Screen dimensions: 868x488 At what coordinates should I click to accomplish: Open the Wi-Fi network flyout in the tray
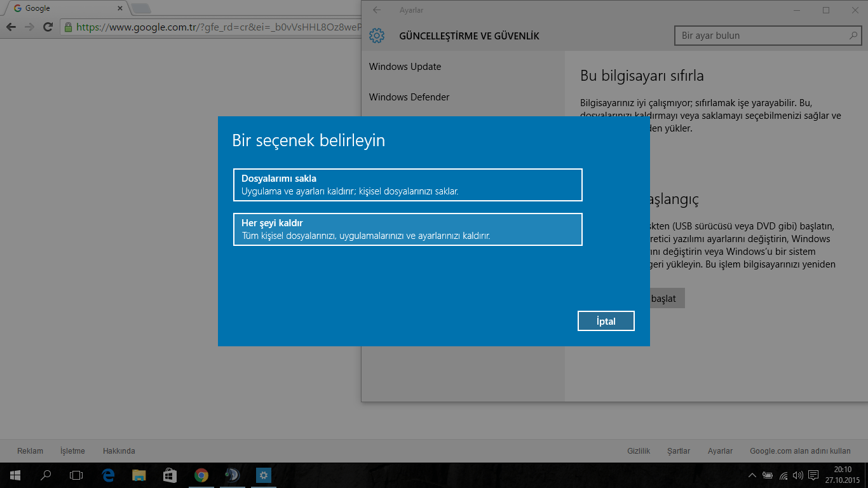pyautogui.click(x=783, y=475)
